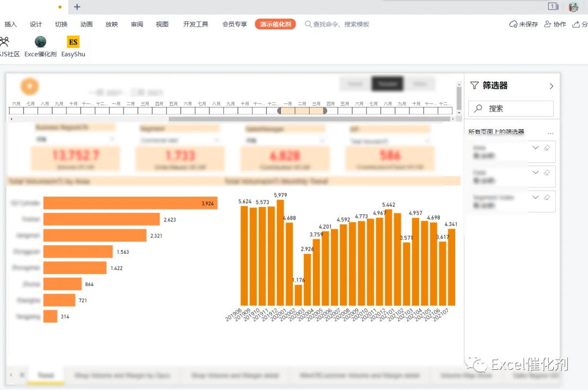Clear the third filter card with eraser
Image resolution: width=588 pixels, height=390 pixels.
click(x=547, y=197)
